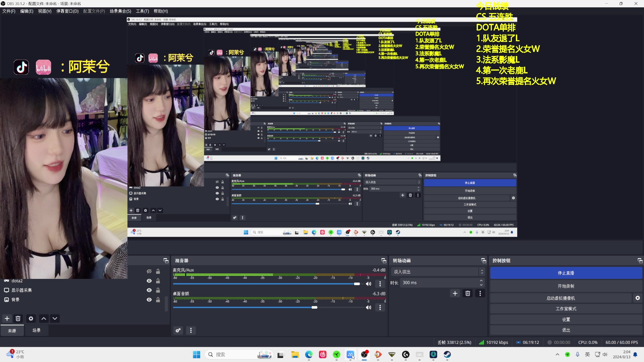Open the notification bell in system tray
Screen dimensions: 644x362
tap(635, 354)
